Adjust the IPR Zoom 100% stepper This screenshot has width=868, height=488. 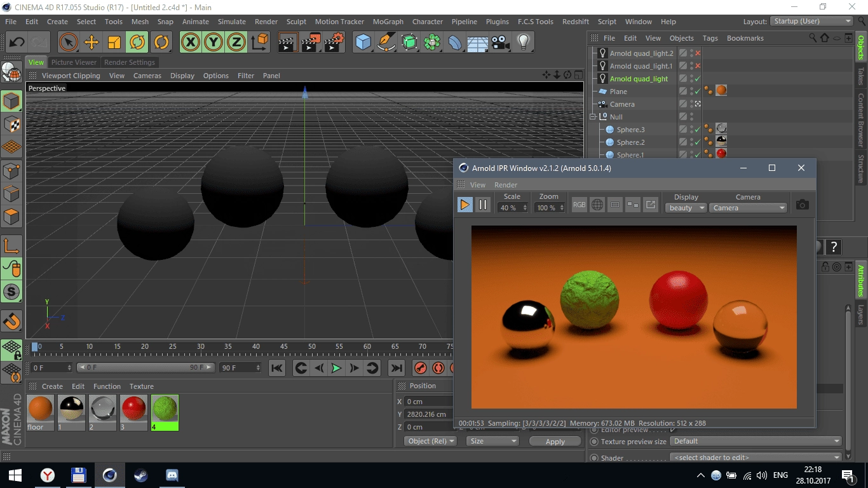pos(562,208)
